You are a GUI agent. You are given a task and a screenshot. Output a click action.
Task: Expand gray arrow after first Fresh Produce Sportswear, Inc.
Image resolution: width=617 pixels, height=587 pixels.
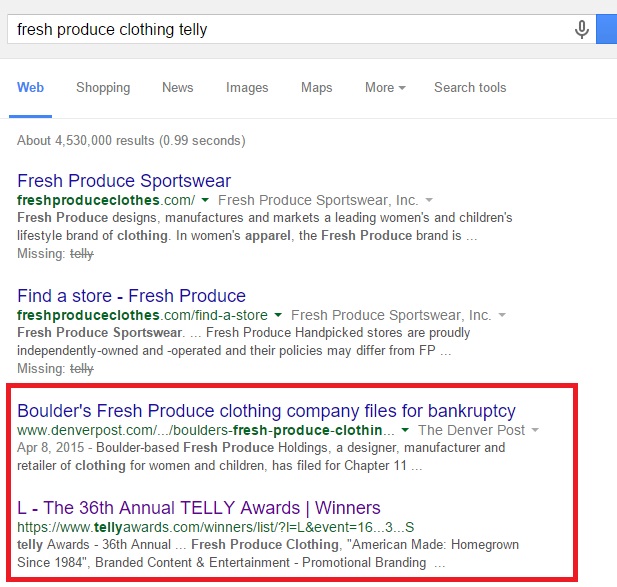tap(429, 200)
